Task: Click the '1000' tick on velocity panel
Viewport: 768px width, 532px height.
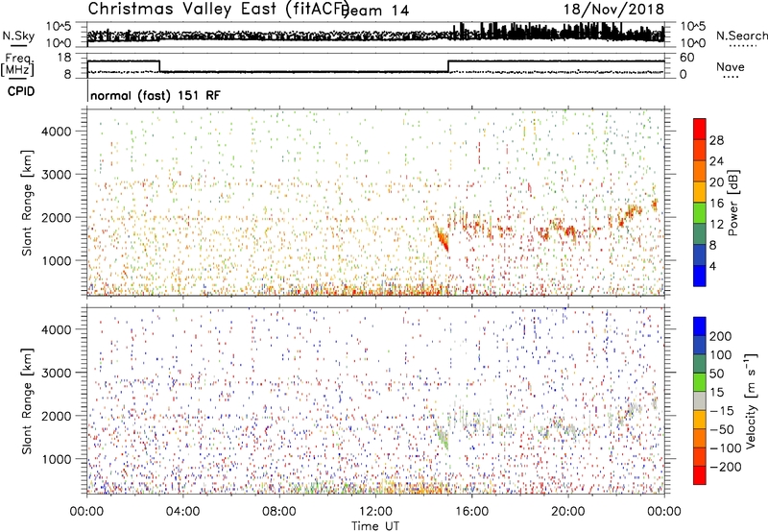Action: click(x=57, y=459)
